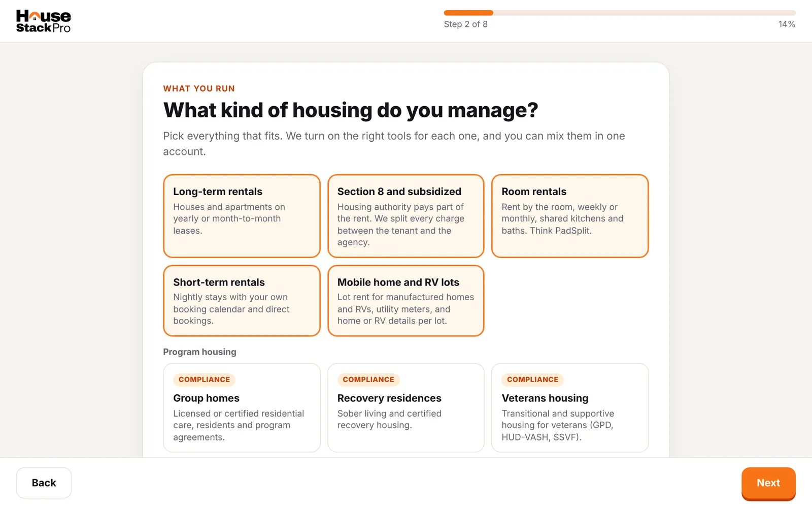Image resolution: width=812 pixels, height=508 pixels.
Task: Toggle Short-term rentals selection
Action: [242, 301]
